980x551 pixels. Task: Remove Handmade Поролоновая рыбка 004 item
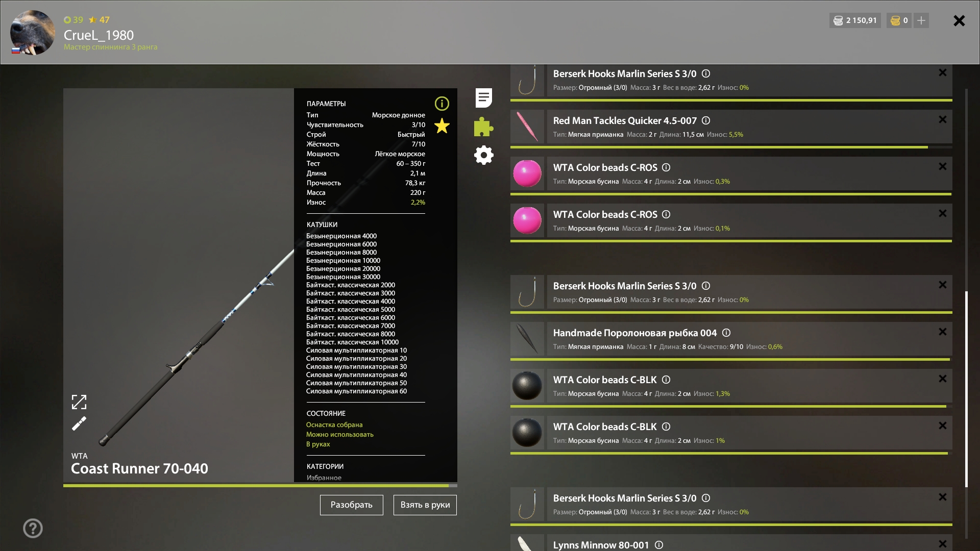[942, 332]
